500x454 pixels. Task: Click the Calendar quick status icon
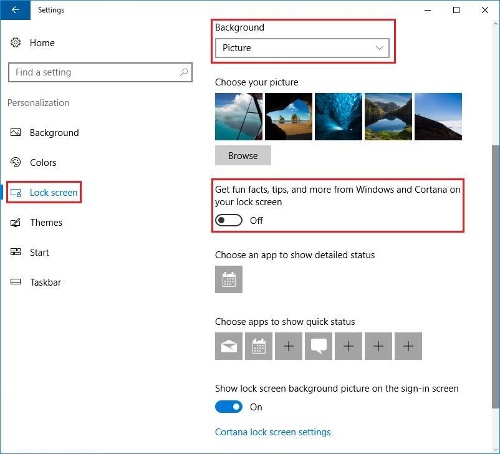coord(259,346)
